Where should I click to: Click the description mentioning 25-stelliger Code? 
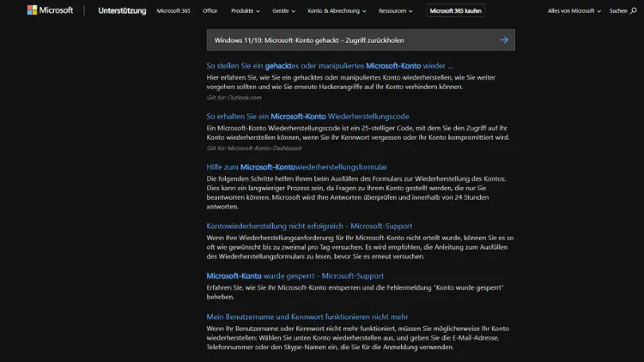[358, 133]
